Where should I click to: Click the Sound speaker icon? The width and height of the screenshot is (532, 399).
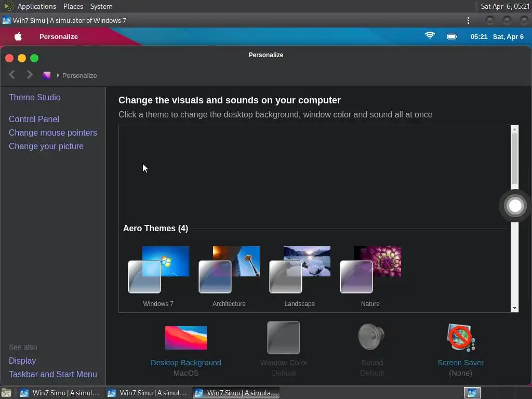point(371,337)
